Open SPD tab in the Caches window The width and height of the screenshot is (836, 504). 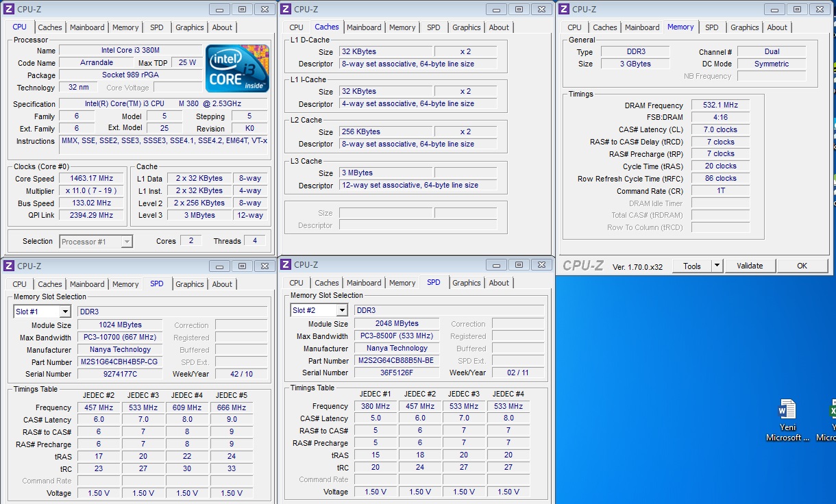(434, 27)
